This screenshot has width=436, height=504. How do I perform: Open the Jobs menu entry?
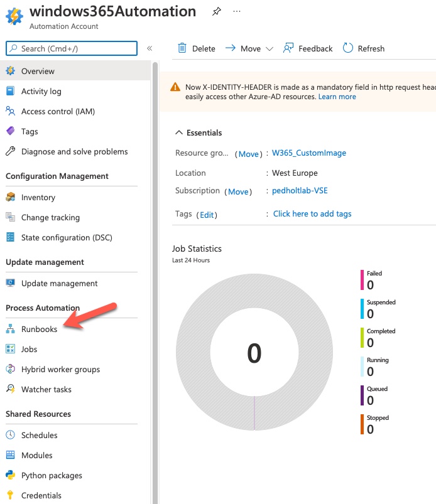coord(29,349)
